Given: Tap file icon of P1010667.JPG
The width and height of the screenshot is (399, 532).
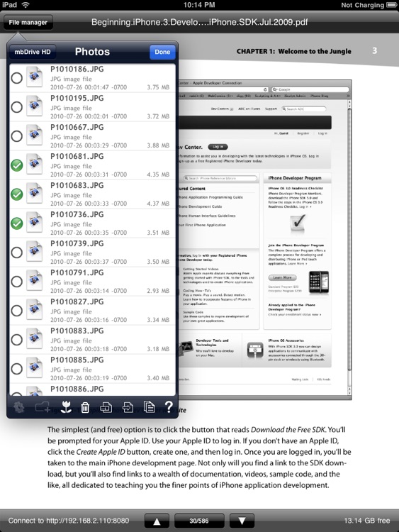Looking at the screenshot, I should coord(34,135).
